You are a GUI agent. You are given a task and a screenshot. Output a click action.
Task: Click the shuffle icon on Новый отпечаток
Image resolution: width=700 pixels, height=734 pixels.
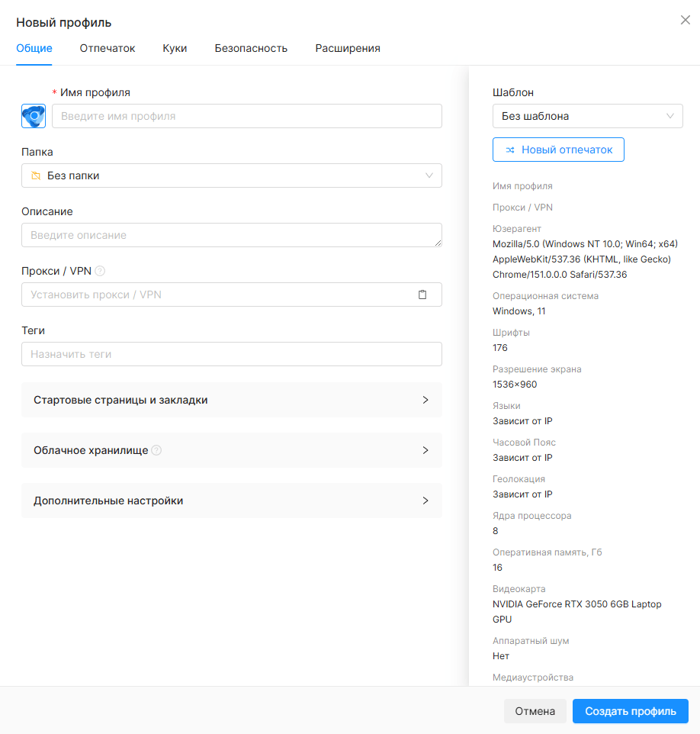pyautogui.click(x=510, y=150)
